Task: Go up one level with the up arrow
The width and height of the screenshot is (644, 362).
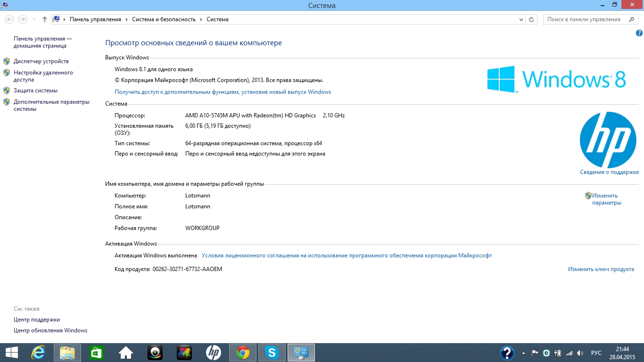Action: point(45,19)
